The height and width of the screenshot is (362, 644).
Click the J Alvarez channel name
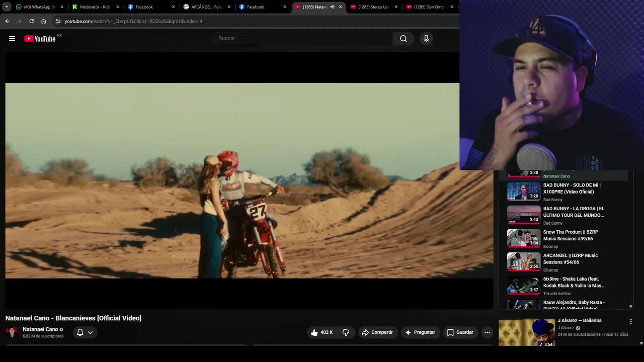tap(566, 328)
